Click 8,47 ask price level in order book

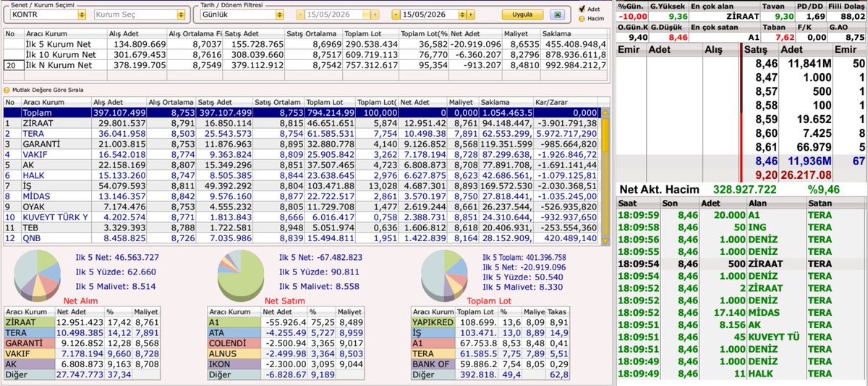(766, 77)
